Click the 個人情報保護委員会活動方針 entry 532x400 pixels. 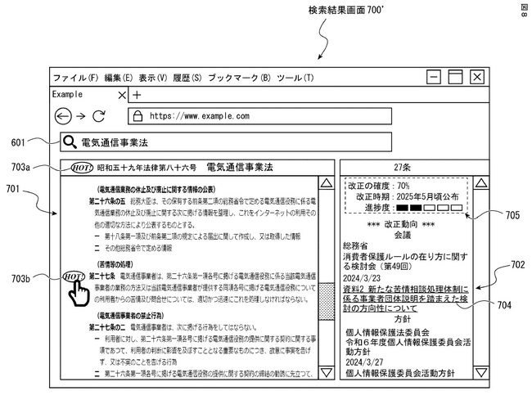[x=396, y=372]
